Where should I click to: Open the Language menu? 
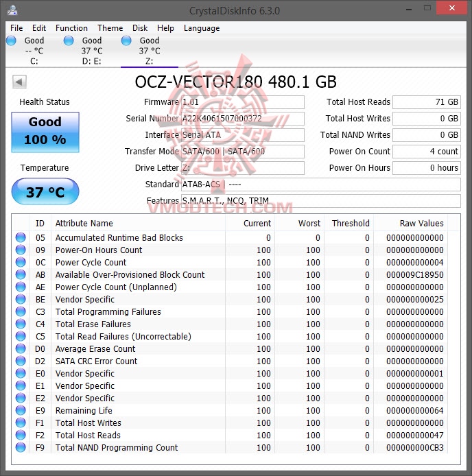coord(202,28)
